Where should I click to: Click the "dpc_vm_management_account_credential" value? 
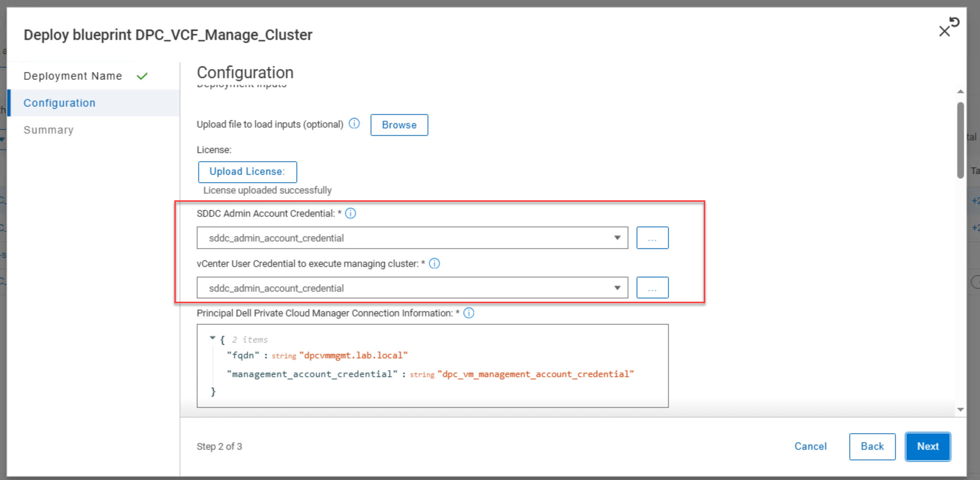[x=535, y=374]
